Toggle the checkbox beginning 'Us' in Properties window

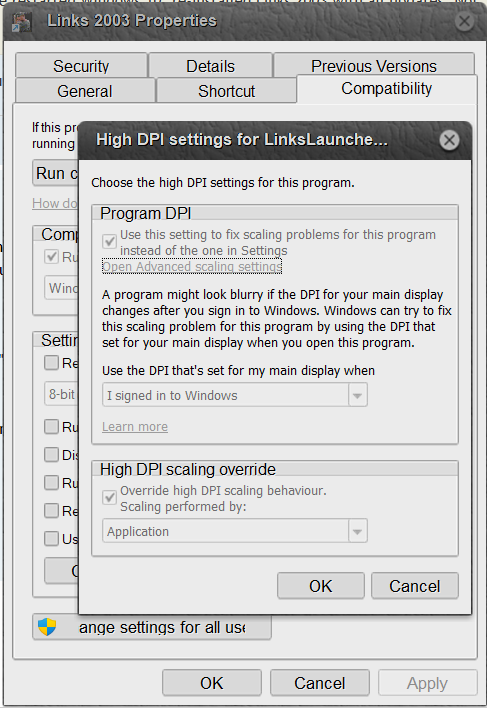point(51,538)
